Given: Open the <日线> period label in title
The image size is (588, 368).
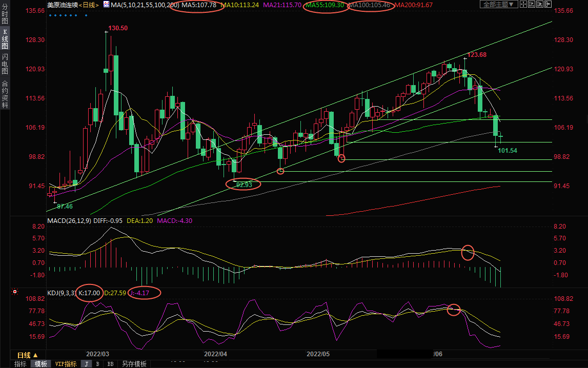Looking at the screenshot, I should pos(90,5).
